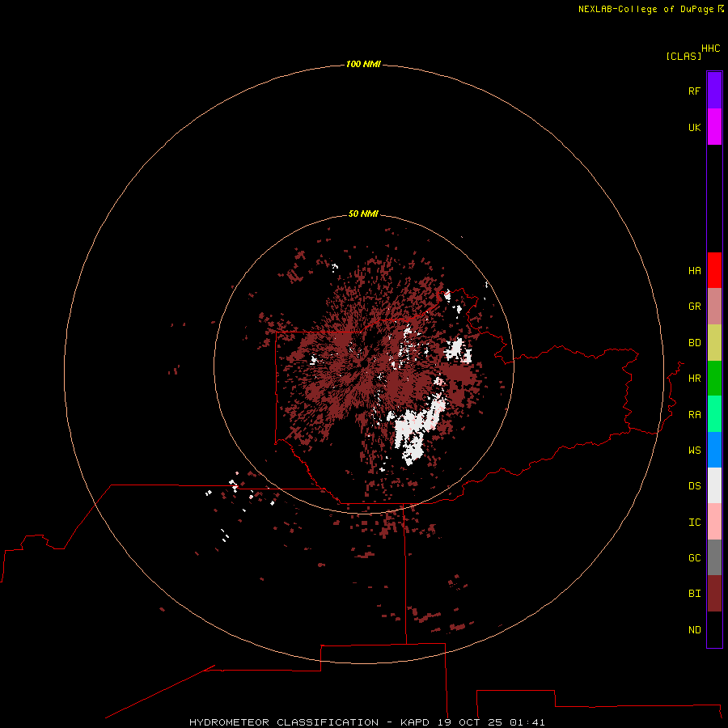Screen dimensions: 728x728
Task: Click the ND legend label
Action: [x=694, y=630]
